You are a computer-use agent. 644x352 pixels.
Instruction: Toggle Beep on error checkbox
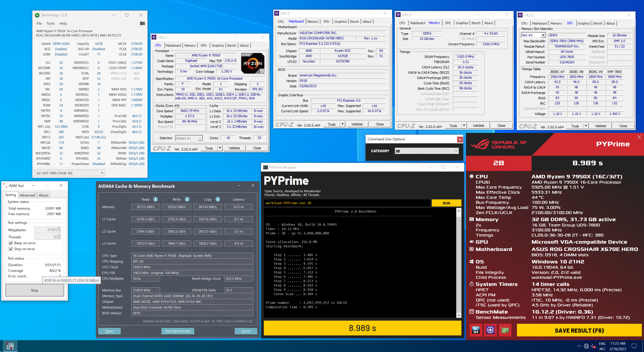coord(10,243)
